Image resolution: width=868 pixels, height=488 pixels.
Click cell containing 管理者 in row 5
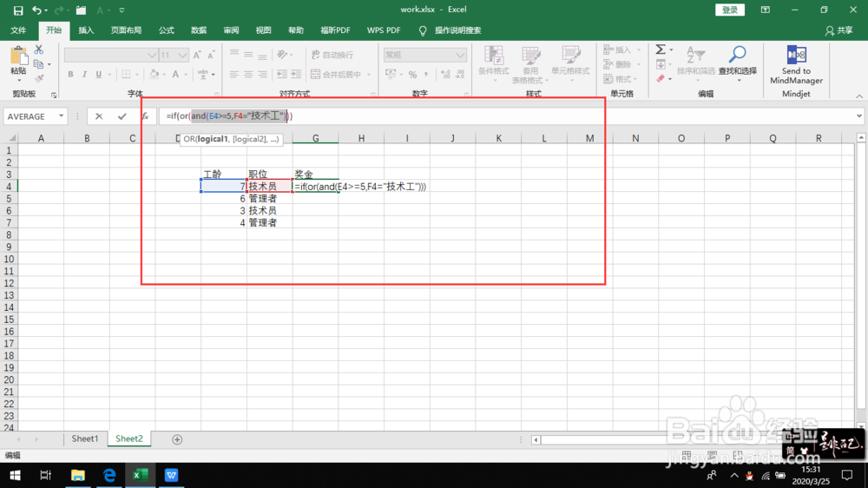pyautogui.click(x=270, y=198)
